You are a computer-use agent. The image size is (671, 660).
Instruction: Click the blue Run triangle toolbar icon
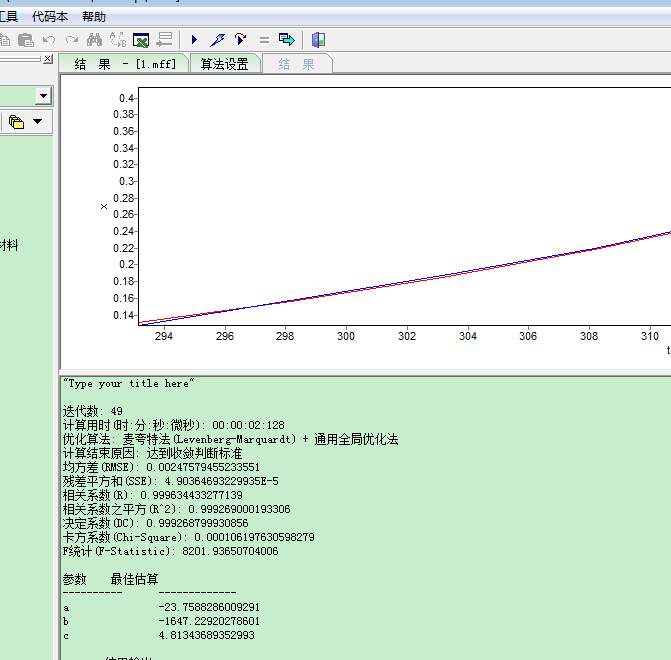coord(194,40)
